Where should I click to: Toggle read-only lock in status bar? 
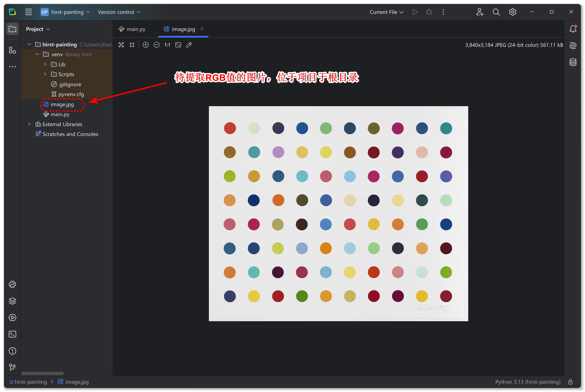coord(570,382)
